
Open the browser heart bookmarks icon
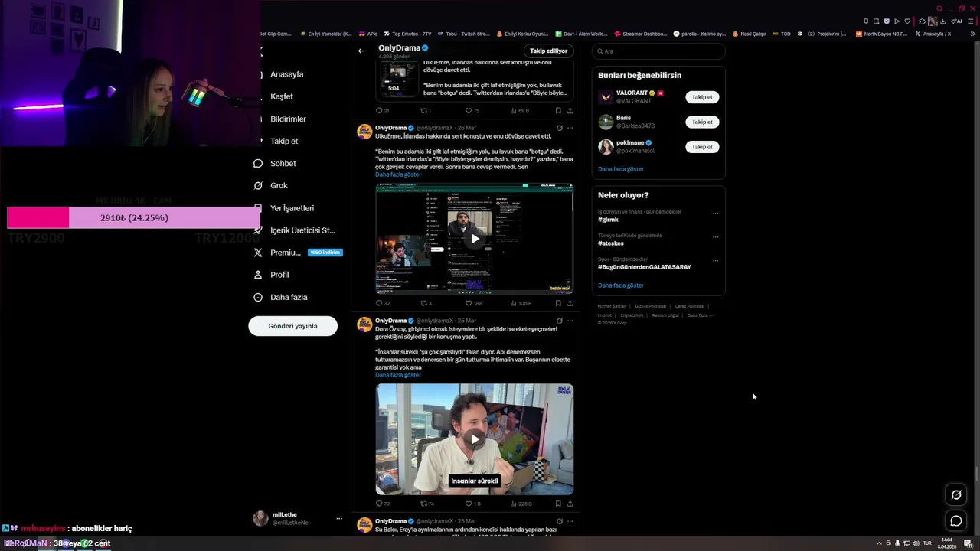click(x=907, y=21)
